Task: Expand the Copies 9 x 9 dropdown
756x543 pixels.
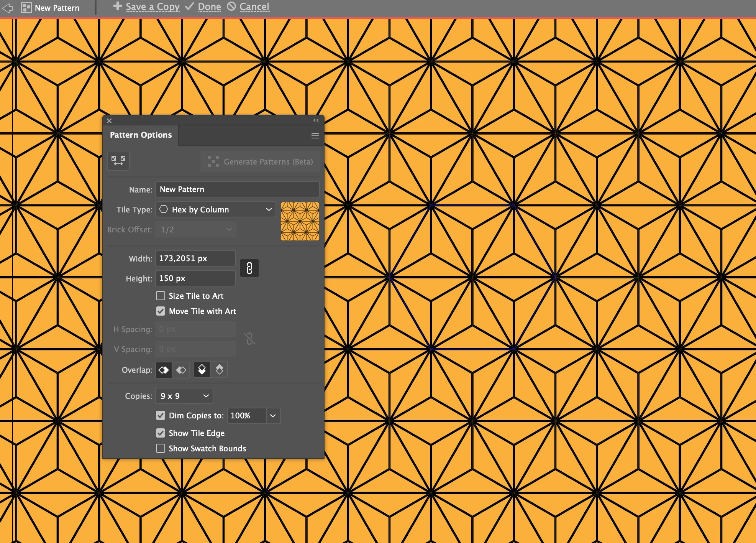Action: (184, 396)
